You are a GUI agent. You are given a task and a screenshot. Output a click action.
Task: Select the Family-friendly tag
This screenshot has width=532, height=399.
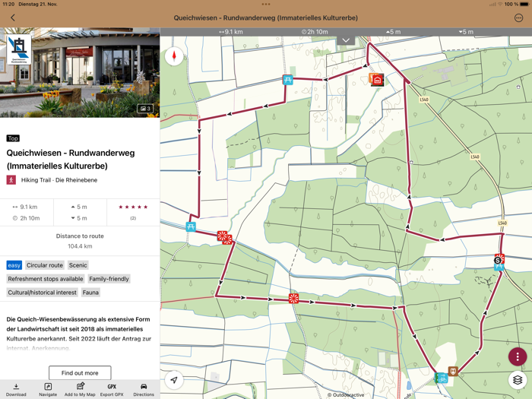coord(109,279)
